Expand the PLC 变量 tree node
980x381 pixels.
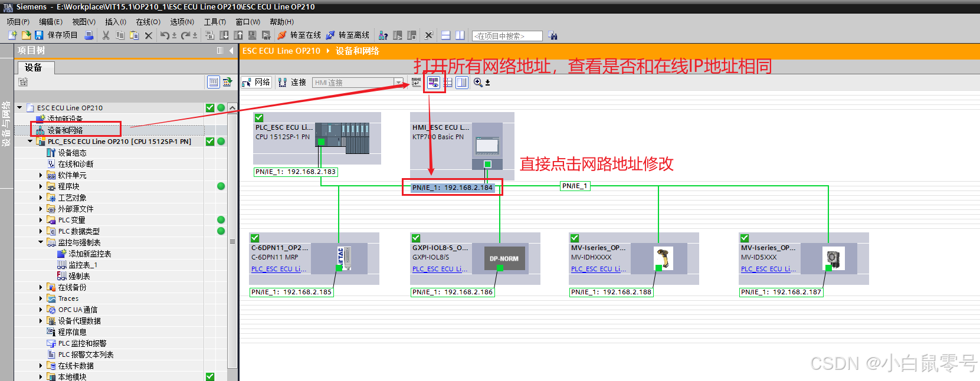click(41, 220)
